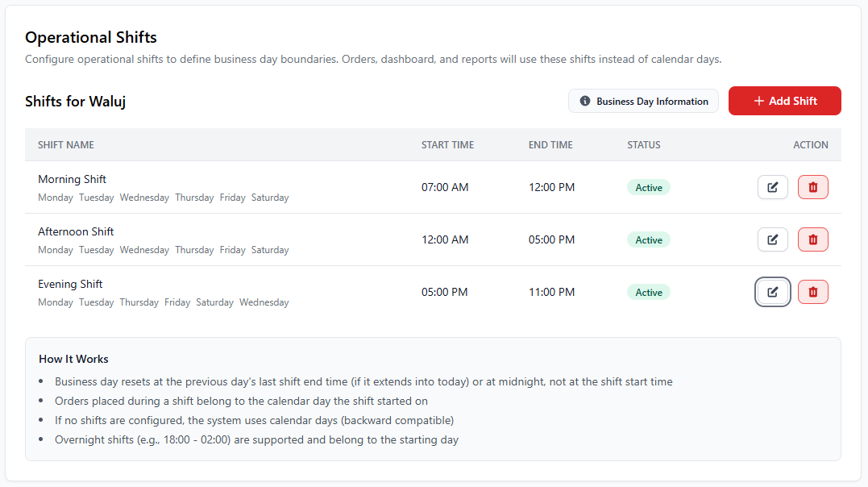Edit the Morning Shift entry
868x487 pixels.
772,186
